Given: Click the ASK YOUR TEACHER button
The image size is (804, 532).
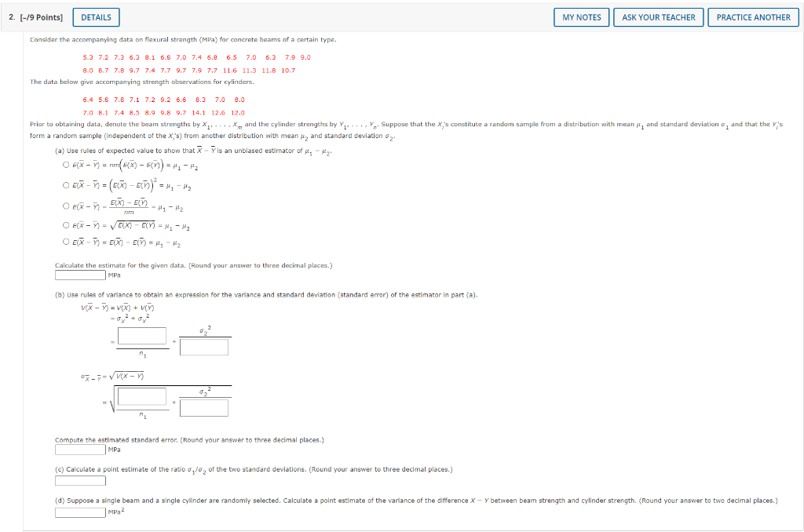Looking at the screenshot, I should tap(657, 16).
